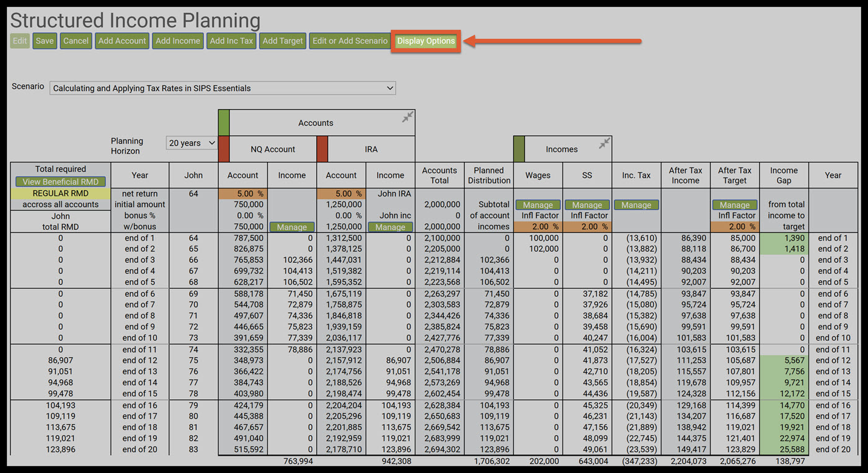Select the 2,694,302 accounts total cell
The image size is (868, 473).
442,449
